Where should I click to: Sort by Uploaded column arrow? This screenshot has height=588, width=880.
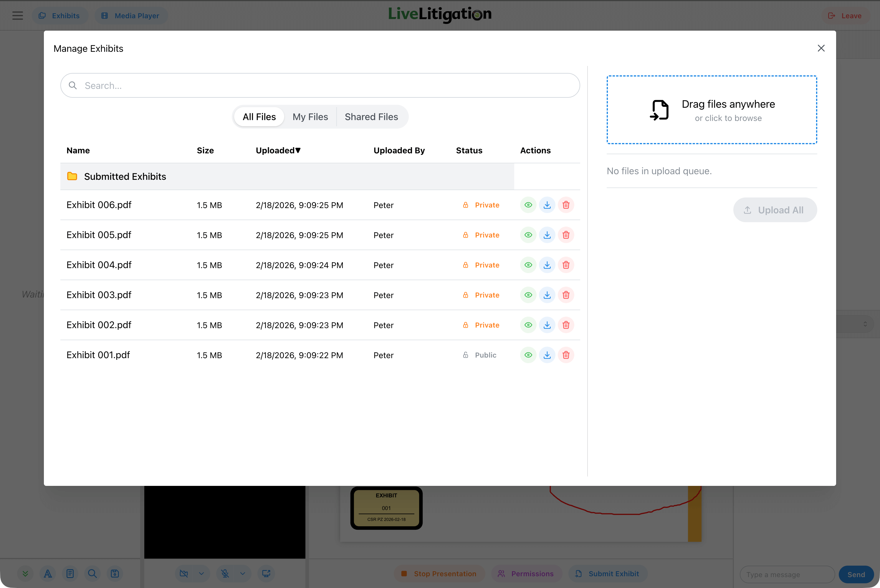[x=298, y=150]
